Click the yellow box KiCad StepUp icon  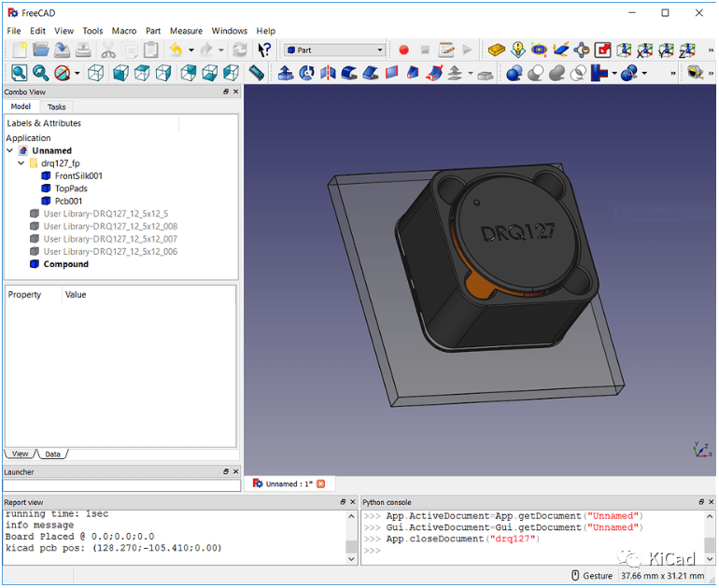tap(497, 50)
